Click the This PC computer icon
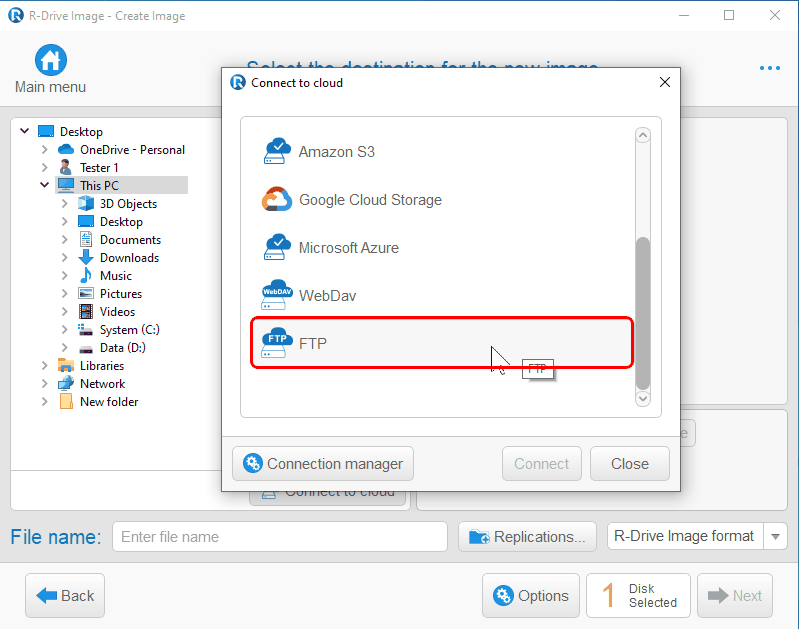Viewport: 799px width, 629px height. [x=66, y=185]
